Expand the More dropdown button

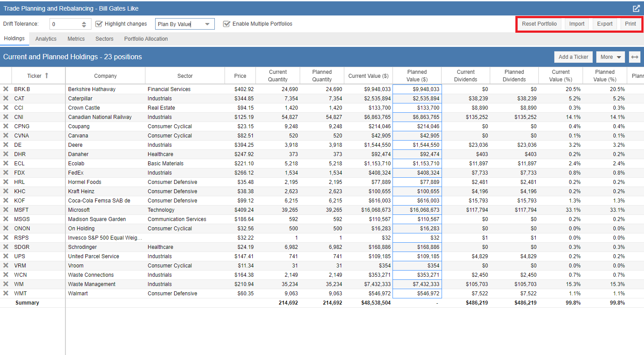coord(610,57)
